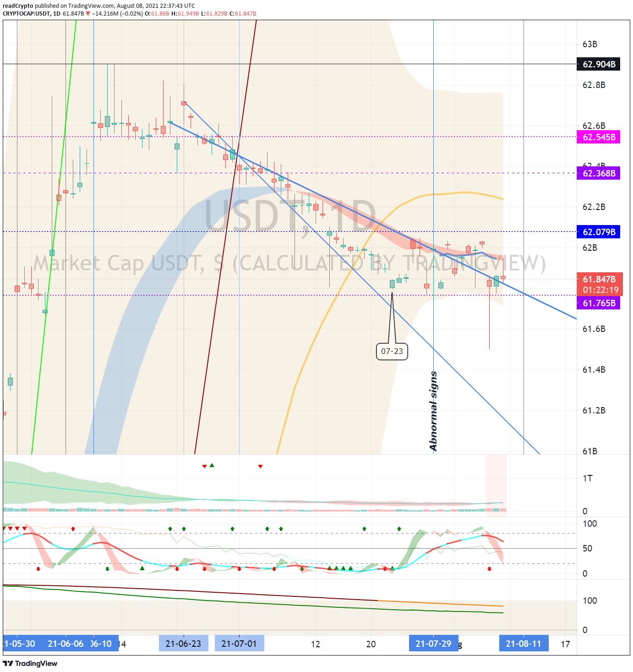Click the 62.8B price axis tick
Viewport: 633px width, 672px height.
pyautogui.click(x=594, y=85)
